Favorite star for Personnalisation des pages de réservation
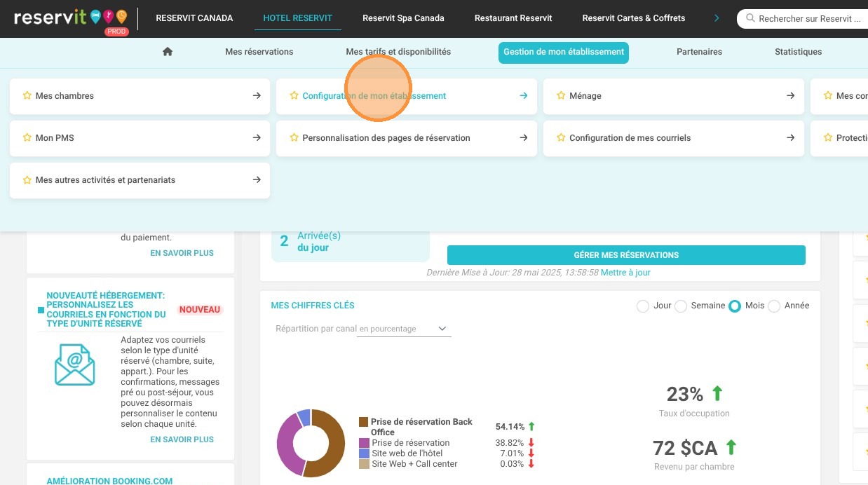Viewport: 868px width, 485px height. [x=294, y=138]
